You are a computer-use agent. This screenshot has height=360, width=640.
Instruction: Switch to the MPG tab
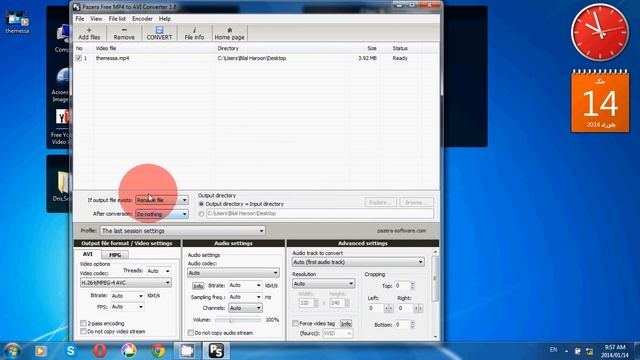tap(115, 255)
